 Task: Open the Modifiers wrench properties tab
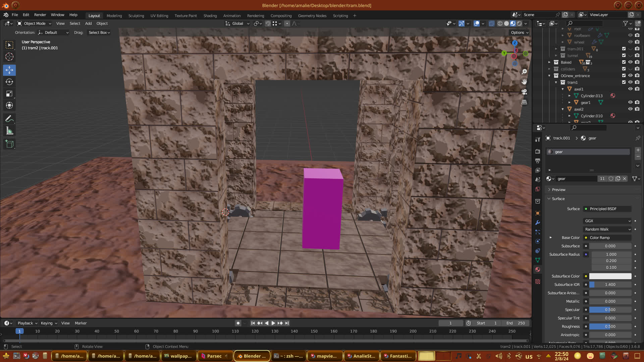click(x=538, y=223)
